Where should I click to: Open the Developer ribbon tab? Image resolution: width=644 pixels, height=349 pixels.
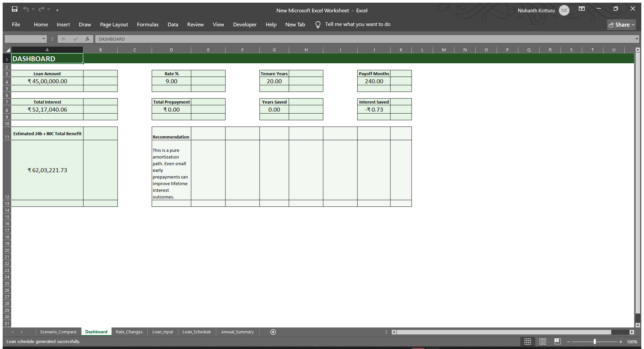pos(245,25)
